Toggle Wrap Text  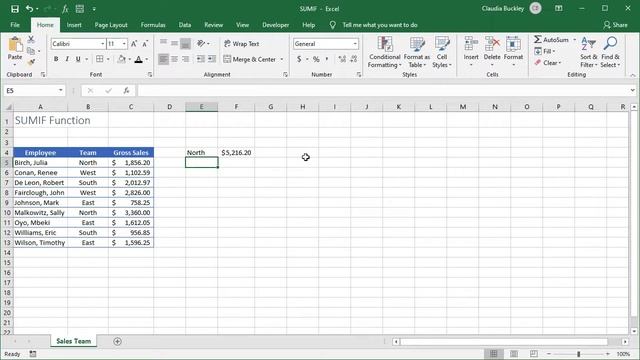click(x=242, y=44)
